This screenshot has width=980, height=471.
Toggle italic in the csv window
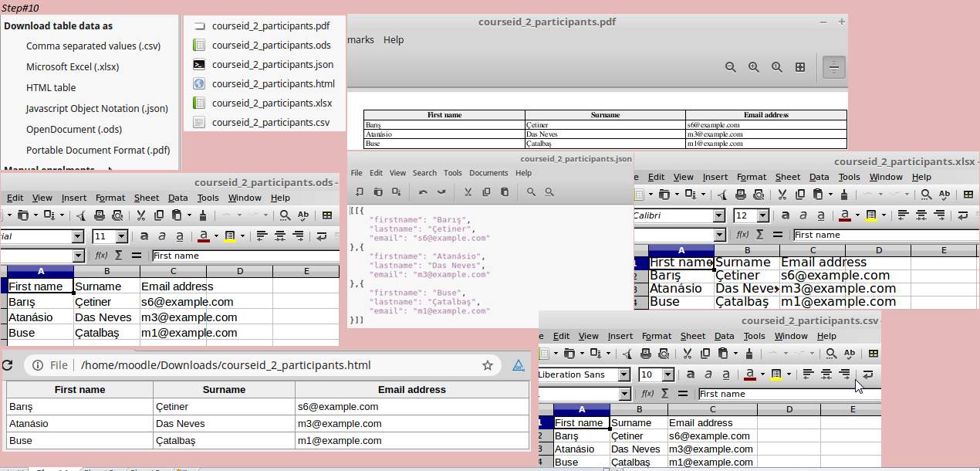pyautogui.click(x=708, y=374)
